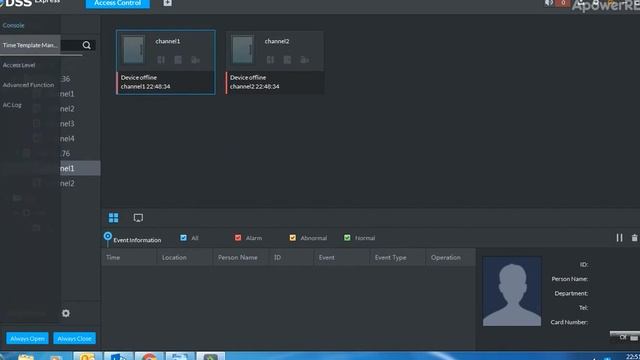
Task: Click the Operation column header
Action: click(451, 258)
